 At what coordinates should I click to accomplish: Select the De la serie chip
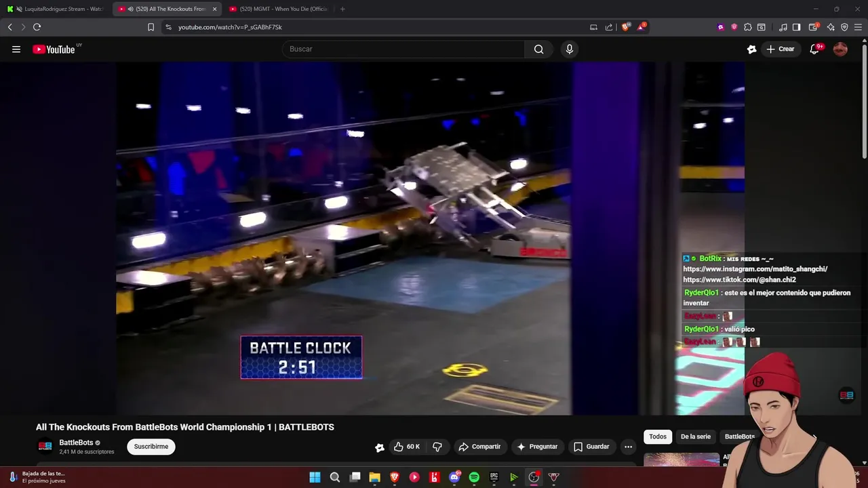pyautogui.click(x=696, y=436)
